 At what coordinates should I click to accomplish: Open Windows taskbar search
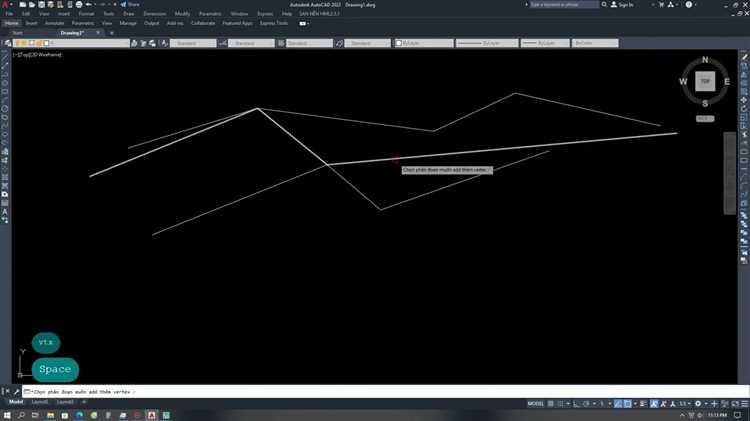click(x=21, y=415)
